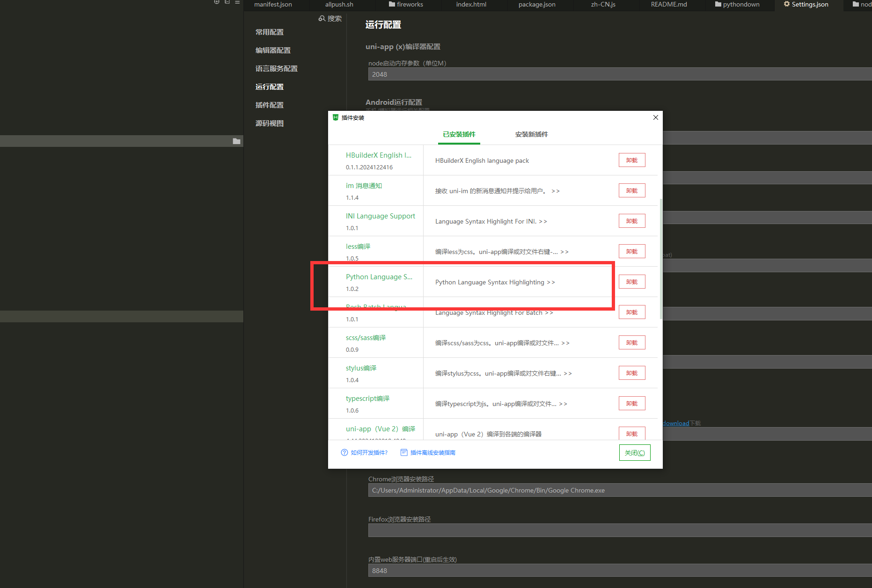Switch to the 已安装插件 tab
Viewport: 872px width, 588px height.
[x=459, y=134]
